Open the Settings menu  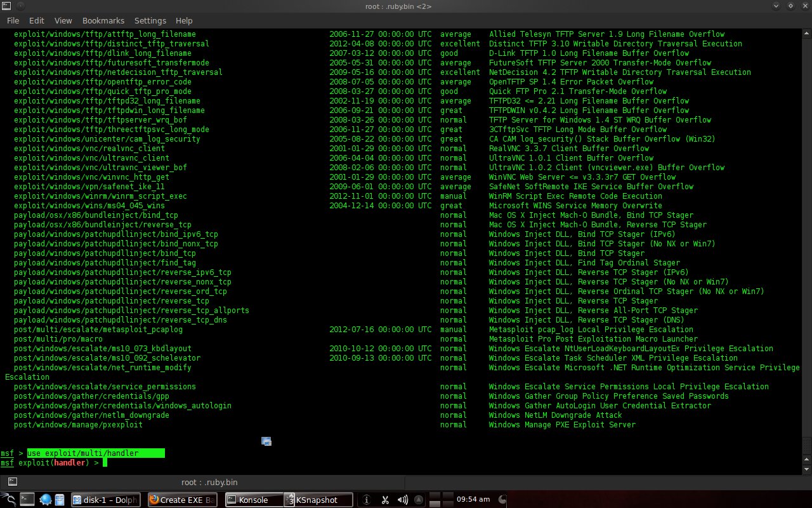coord(150,20)
